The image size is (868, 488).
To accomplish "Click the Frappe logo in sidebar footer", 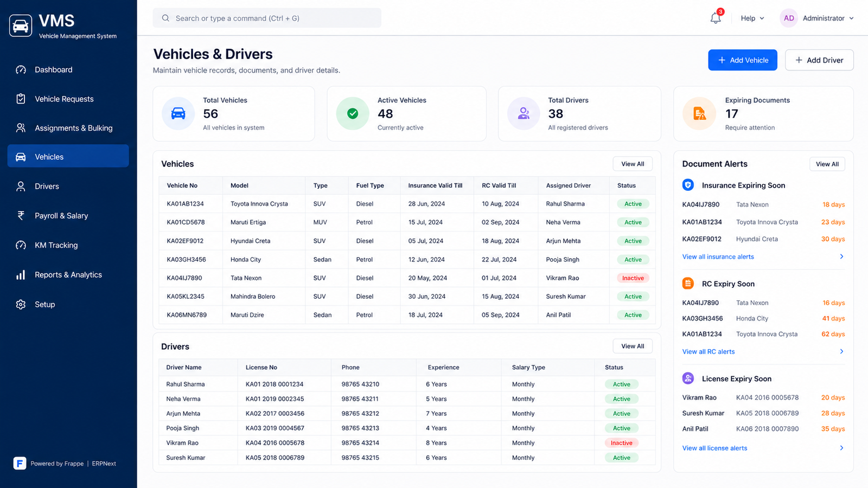I will point(20,463).
